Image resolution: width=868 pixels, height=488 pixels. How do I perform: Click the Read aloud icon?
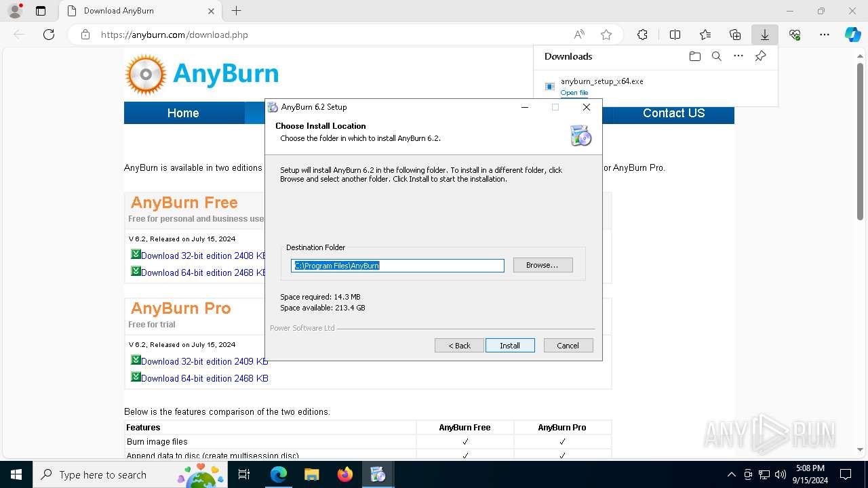click(579, 35)
